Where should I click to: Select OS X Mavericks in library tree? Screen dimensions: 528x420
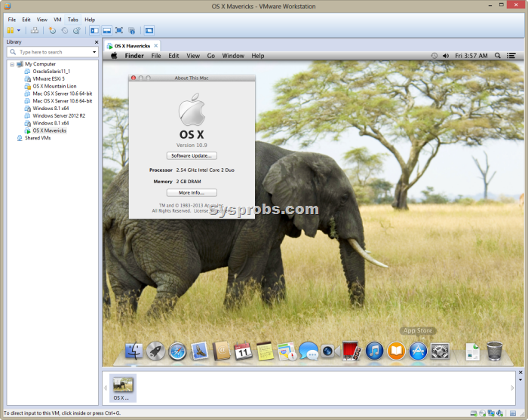click(49, 130)
